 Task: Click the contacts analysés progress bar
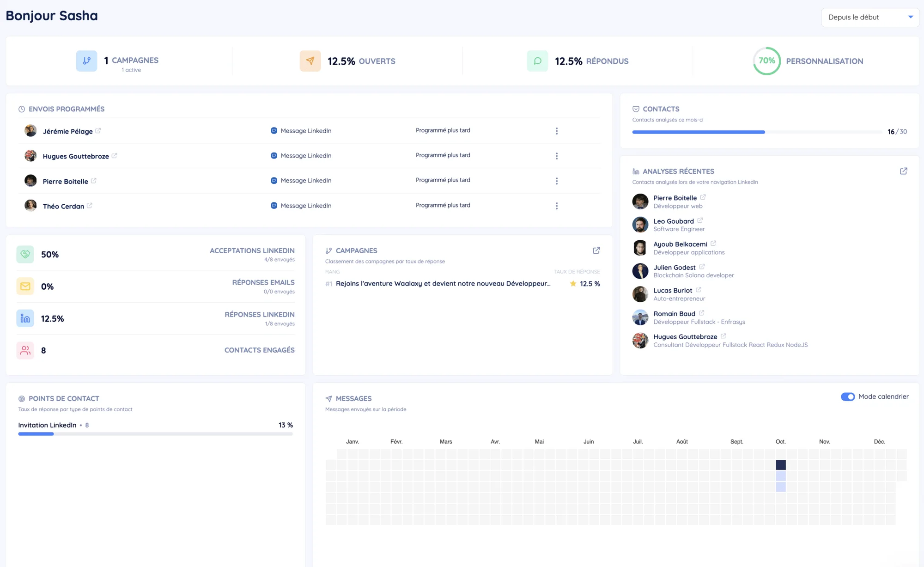point(757,132)
